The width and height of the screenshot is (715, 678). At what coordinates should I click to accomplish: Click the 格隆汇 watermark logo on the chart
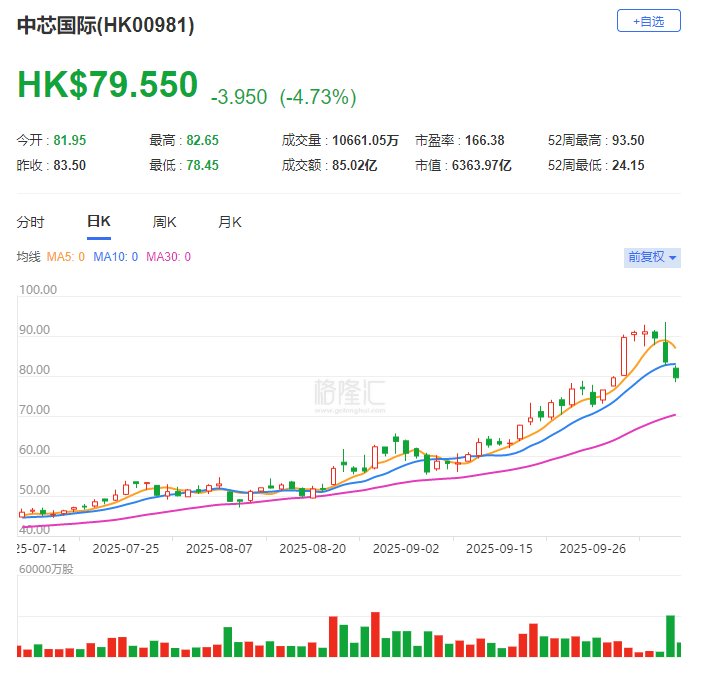(349, 390)
